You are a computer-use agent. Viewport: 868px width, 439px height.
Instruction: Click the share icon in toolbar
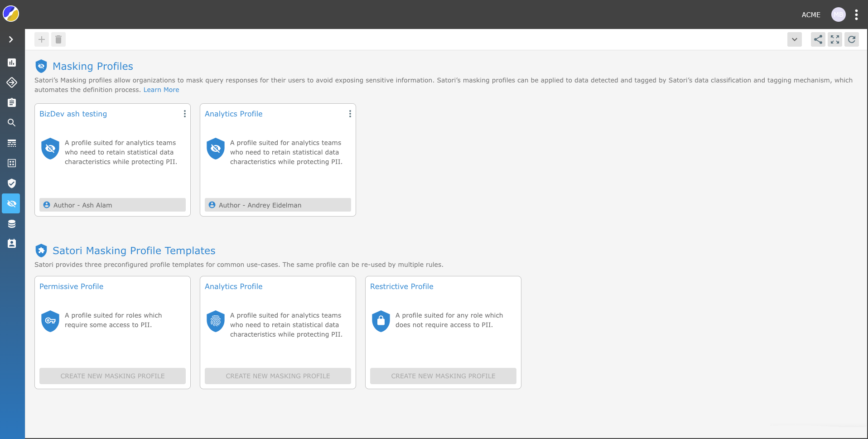[x=818, y=39]
